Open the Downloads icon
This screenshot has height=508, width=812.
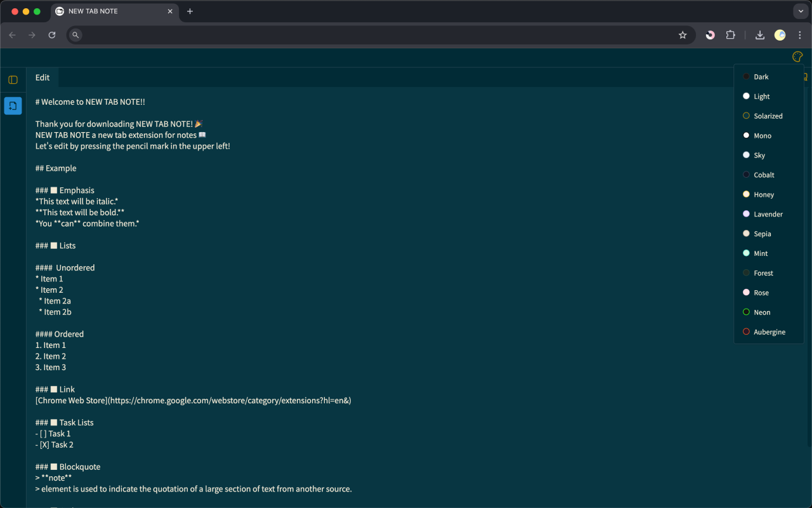coord(759,35)
